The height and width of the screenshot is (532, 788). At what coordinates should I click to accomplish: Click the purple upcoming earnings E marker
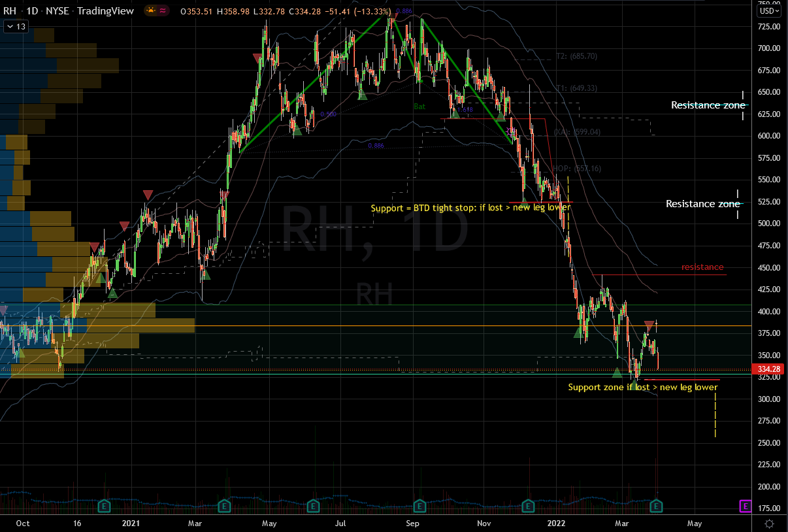[x=744, y=505]
